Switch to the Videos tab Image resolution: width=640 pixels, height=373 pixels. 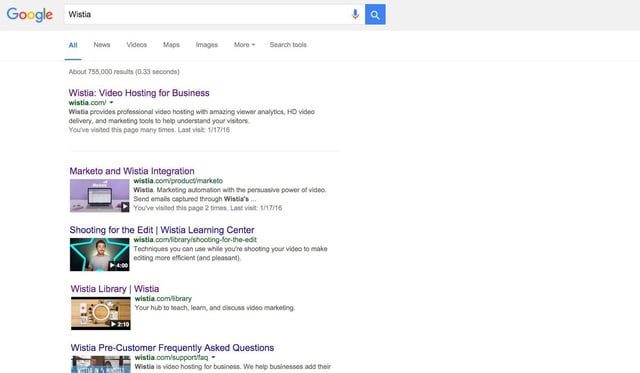(x=137, y=45)
